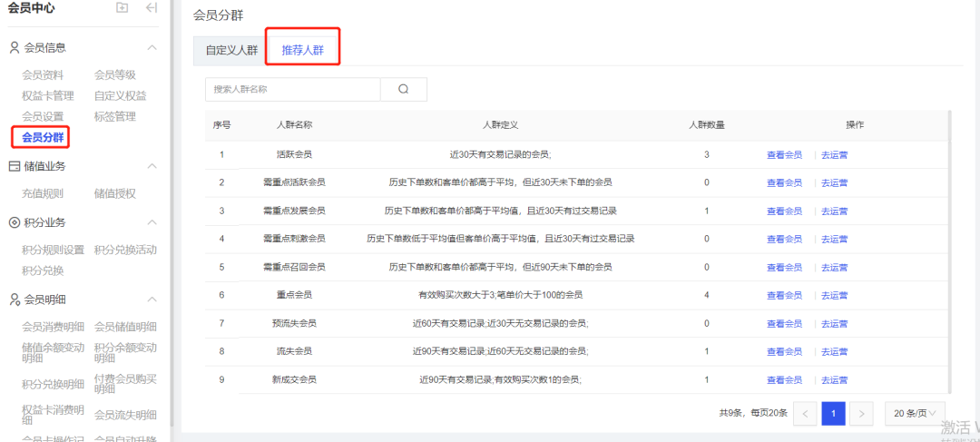The height and width of the screenshot is (442, 980).
Task: Click the search magnifier icon button
Action: point(403,89)
